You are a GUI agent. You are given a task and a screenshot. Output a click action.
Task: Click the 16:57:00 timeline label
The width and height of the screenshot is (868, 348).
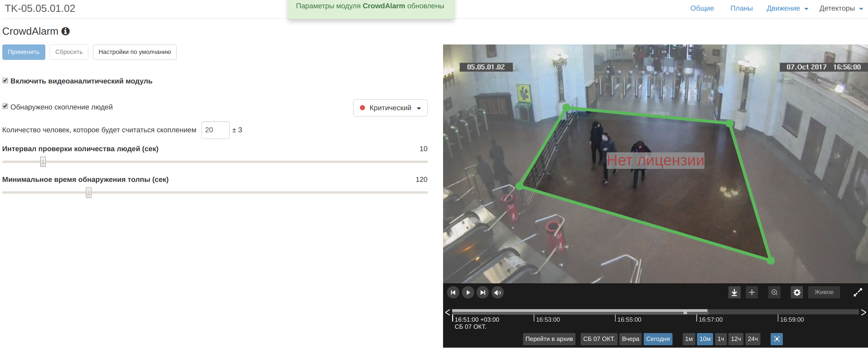coord(711,320)
